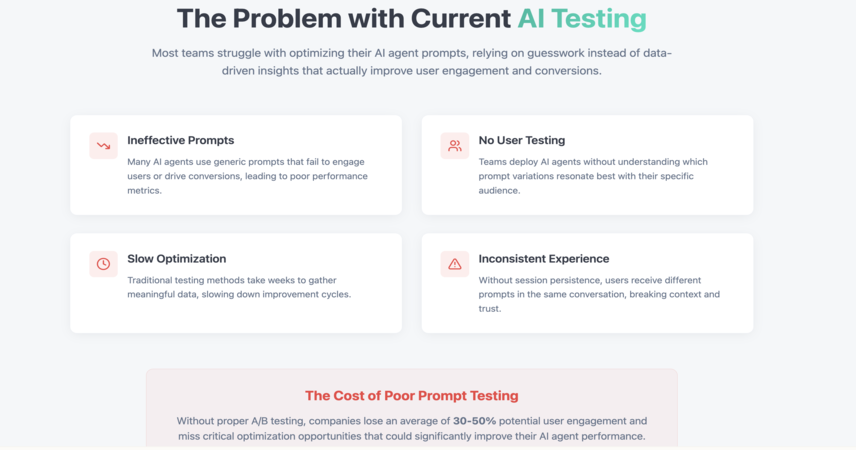Click The Cost of Poor Prompt Testing title
The width and height of the screenshot is (856, 450).
click(x=412, y=395)
